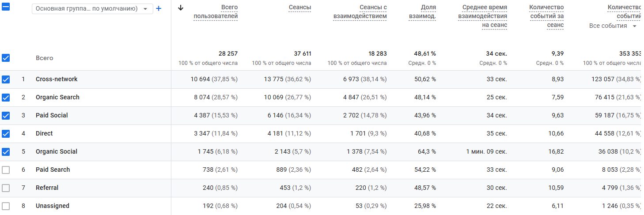
Task: Click the Organic Search row label
Action: coord(57,98)
